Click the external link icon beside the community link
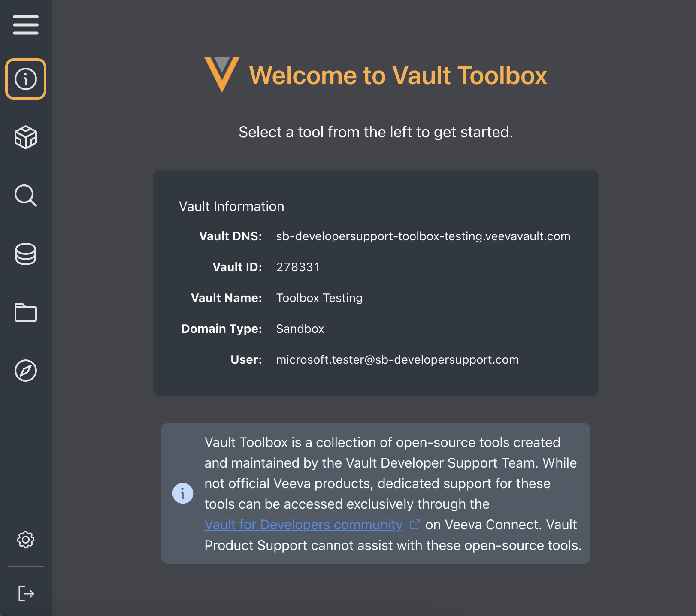Viewport: 696px width, 616px height. [414, 524]
